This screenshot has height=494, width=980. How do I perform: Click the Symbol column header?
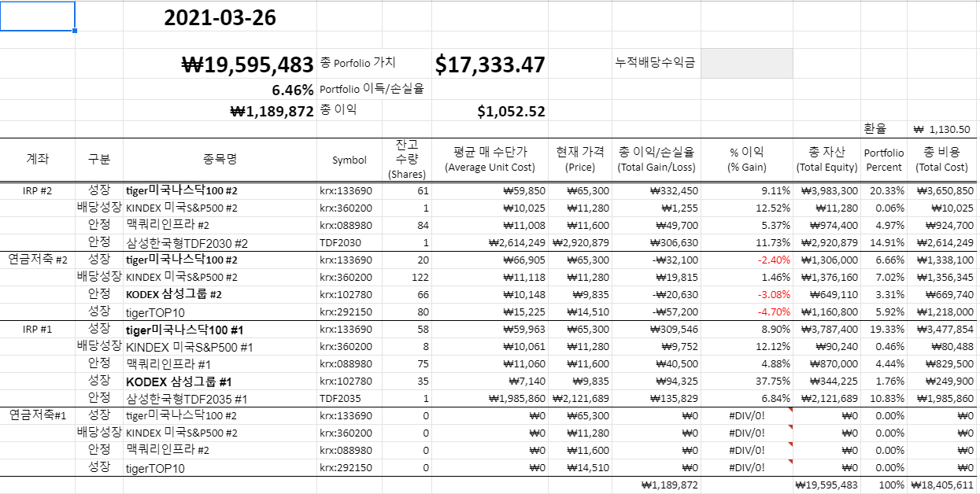click(349, 160)
